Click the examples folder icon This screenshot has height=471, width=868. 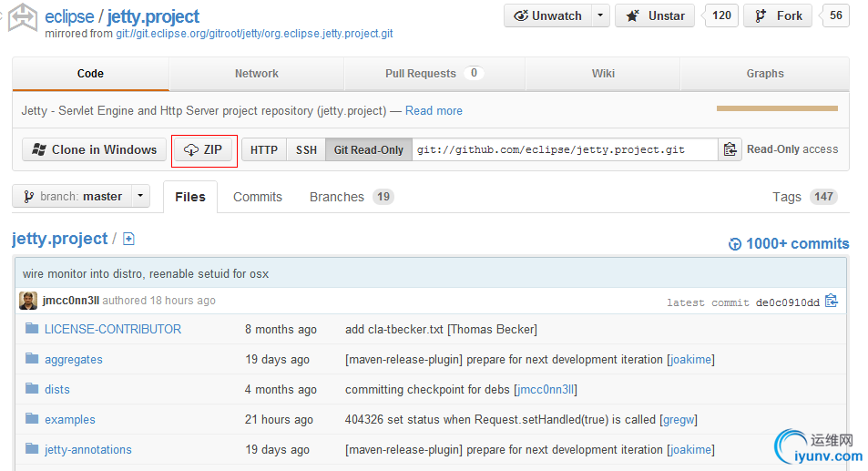tap(32, 418)
